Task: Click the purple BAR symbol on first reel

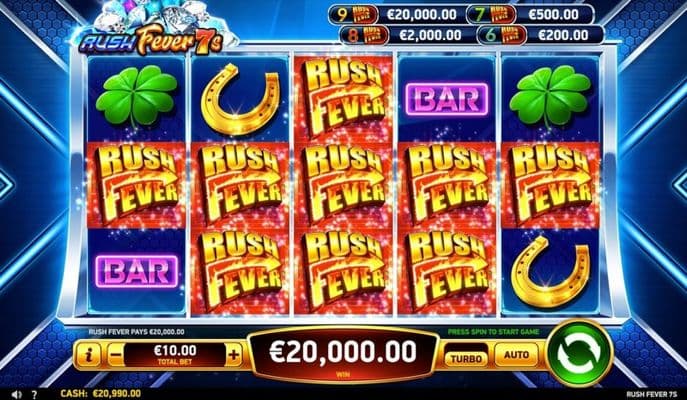Action: [x=137, y=272]
